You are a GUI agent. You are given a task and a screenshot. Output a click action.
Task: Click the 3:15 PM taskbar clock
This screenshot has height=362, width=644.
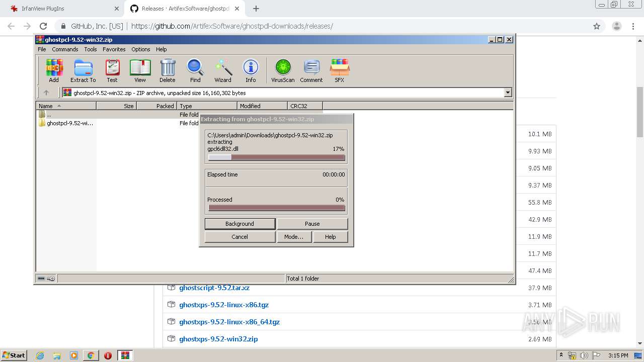coord(618,355)
